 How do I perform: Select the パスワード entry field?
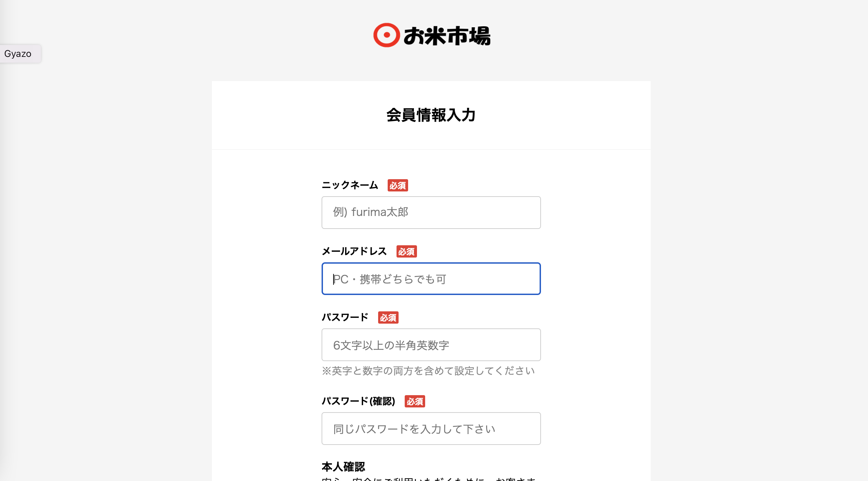pyautogui.click(x=431, y=345)
